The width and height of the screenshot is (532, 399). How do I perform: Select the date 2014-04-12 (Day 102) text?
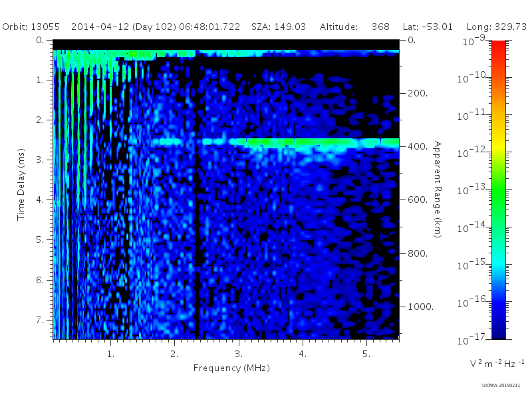[x=124, y=27]
